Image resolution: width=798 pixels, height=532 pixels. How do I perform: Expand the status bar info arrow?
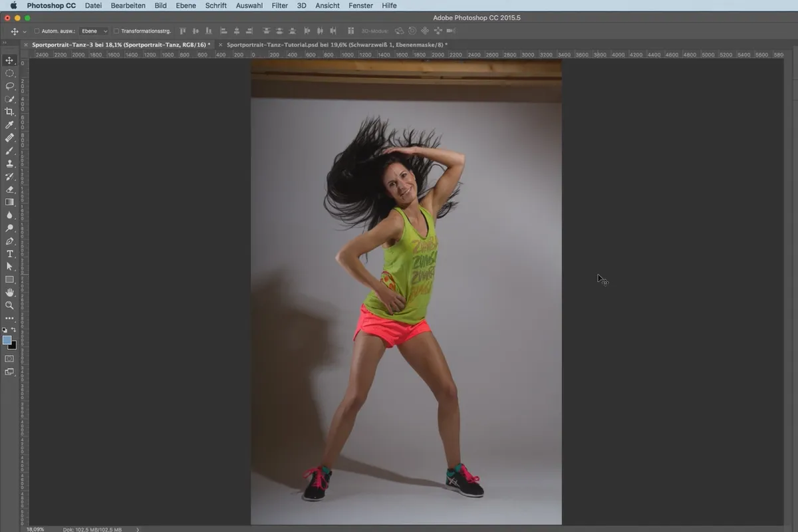tap(138, 529)
